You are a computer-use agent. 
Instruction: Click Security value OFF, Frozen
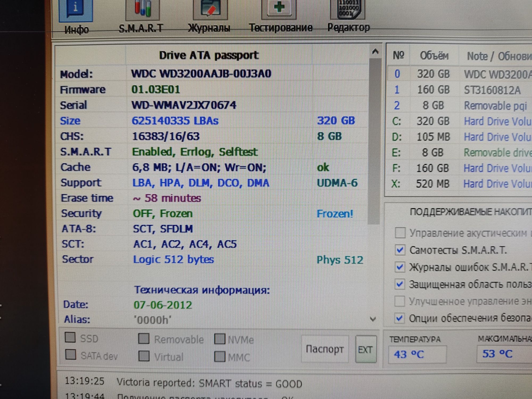point(163,214)
